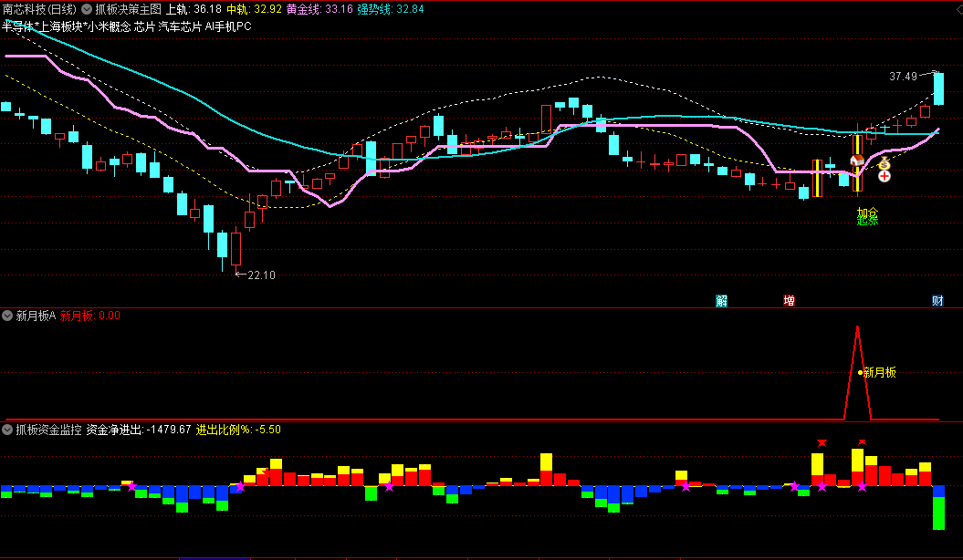Screen dimensions: 963x560
Task: Expand the 抓板资金监控 indicator chevron
Action: (x=7, y=430)
